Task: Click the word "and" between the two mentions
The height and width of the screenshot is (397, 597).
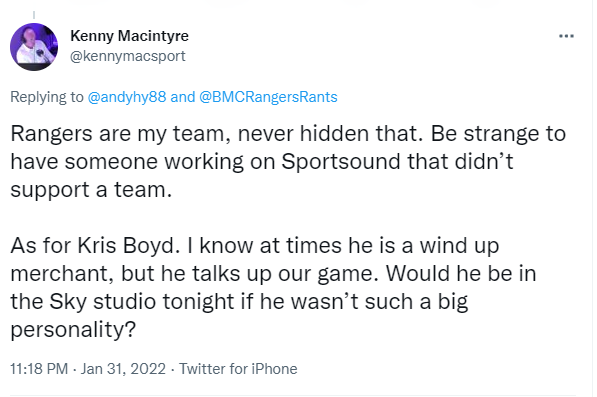Action: pyautogui.click(x=183, y=97)
